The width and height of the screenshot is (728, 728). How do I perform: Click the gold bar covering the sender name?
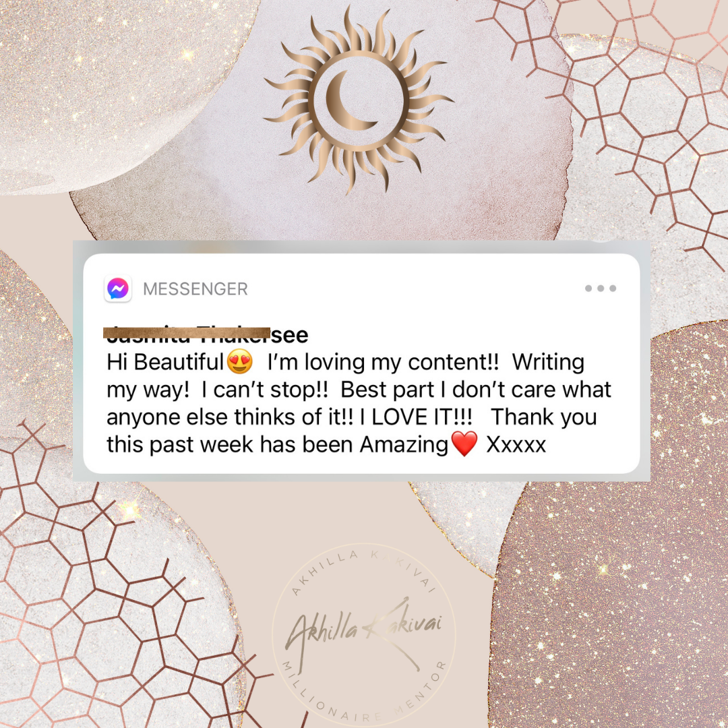187,333
